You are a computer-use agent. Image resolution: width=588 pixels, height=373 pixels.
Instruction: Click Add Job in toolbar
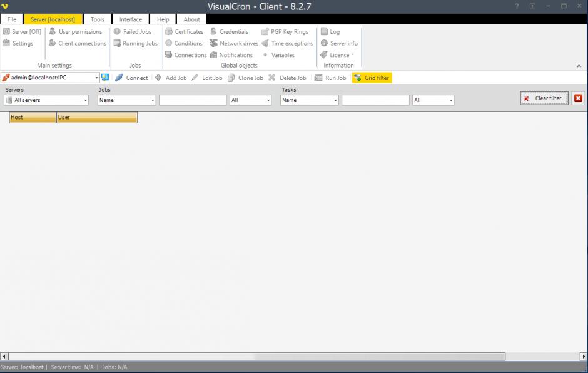[x=171, y=78]
